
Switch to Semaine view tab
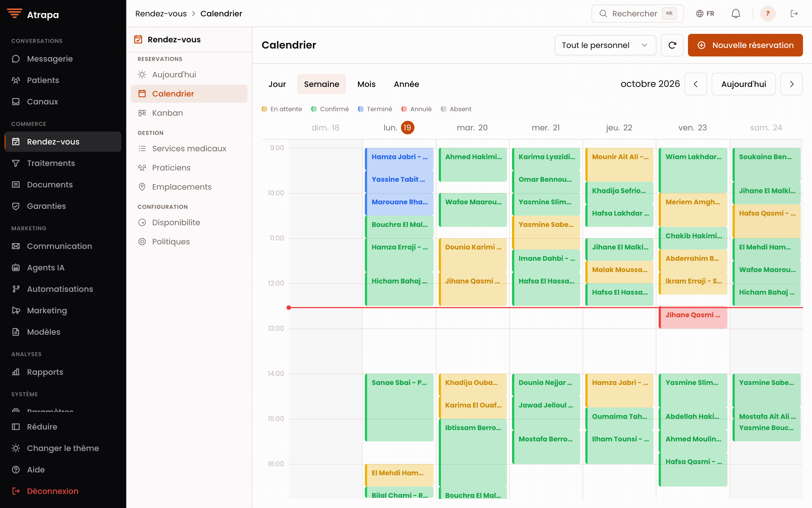pyautogui.click(x=321, y=84)
